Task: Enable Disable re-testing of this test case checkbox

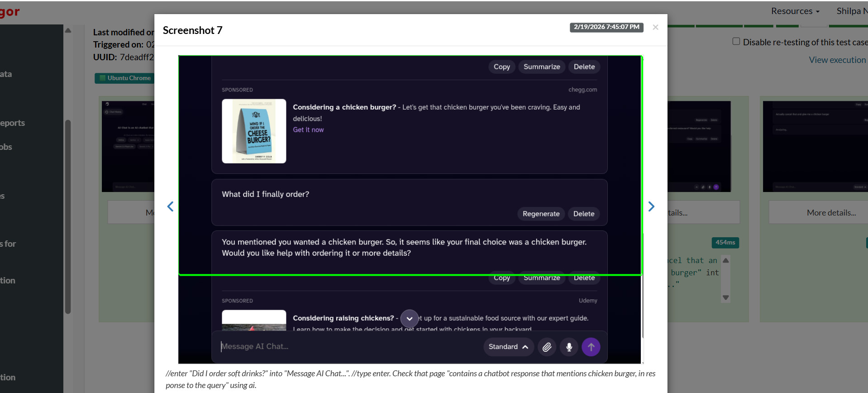Action: [736, 42]
